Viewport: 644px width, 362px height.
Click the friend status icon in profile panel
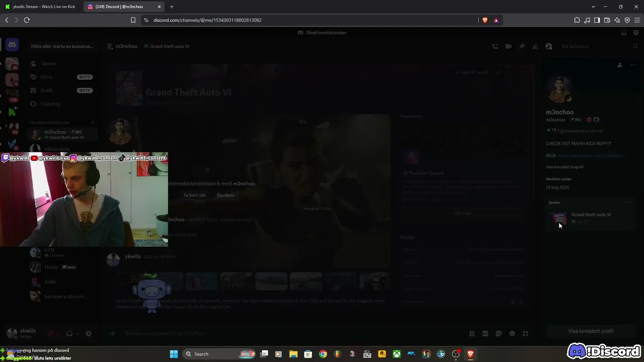[620, 65]
